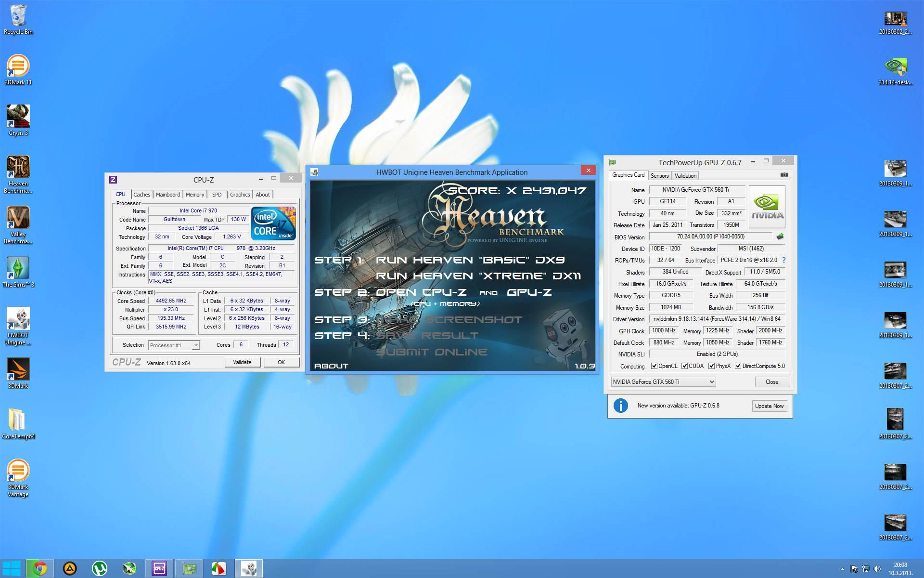This screenshot has width=924, height=578.
Task: Switch to the SPD tab in CPU-Z
Action: point(217,195)
